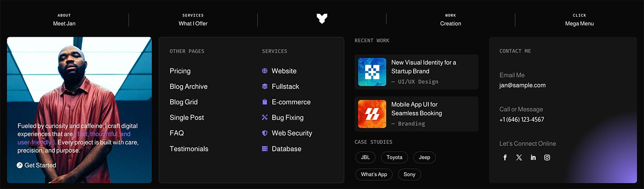Click the layers icon beside Fullstack
The width and height of the screenshot is (644, 189).
click(x=264, y=86)
